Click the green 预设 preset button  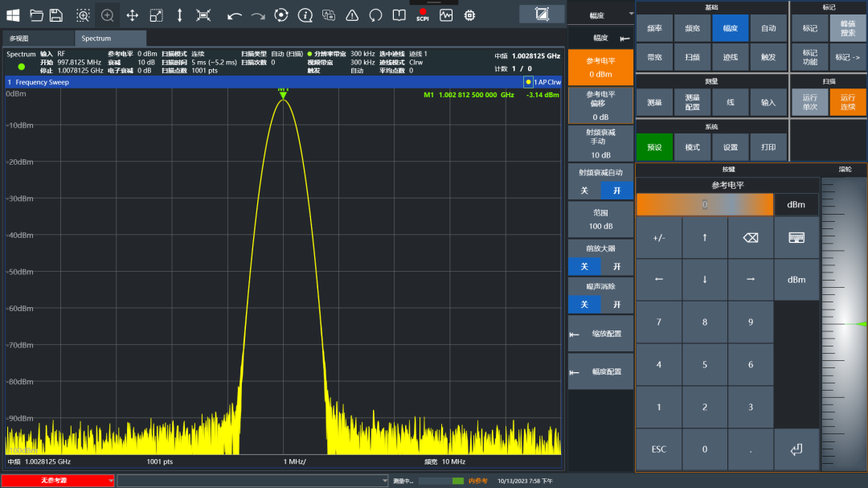[654, 147]
